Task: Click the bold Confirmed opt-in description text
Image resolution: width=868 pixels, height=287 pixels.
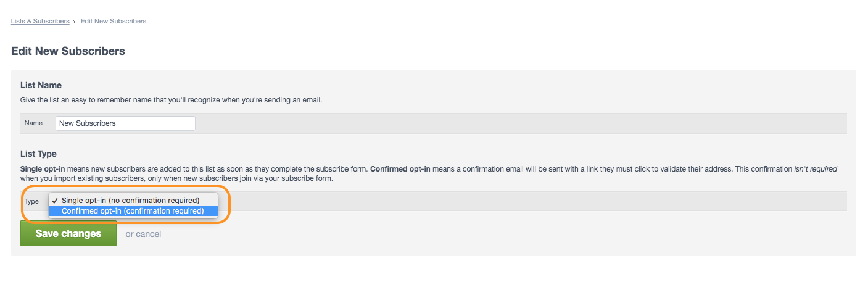Action: pos(400,168)
